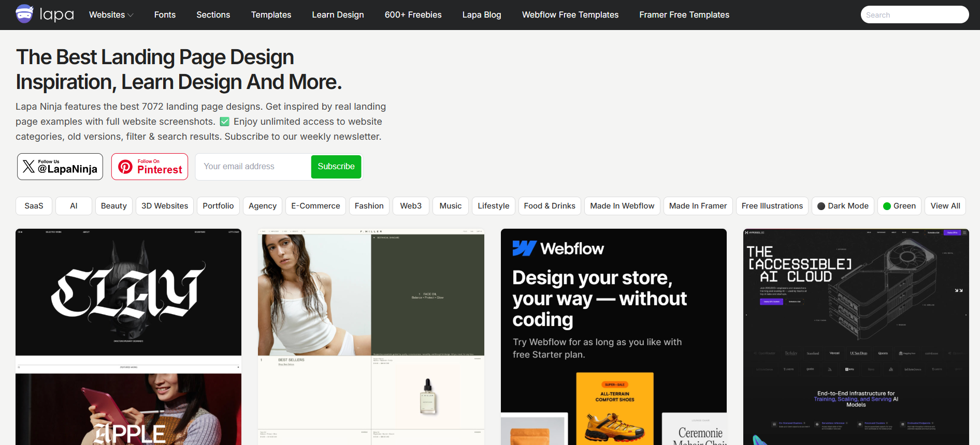Open the Sections nav item
The image size is (980, 445).
(x=213, y=15)
